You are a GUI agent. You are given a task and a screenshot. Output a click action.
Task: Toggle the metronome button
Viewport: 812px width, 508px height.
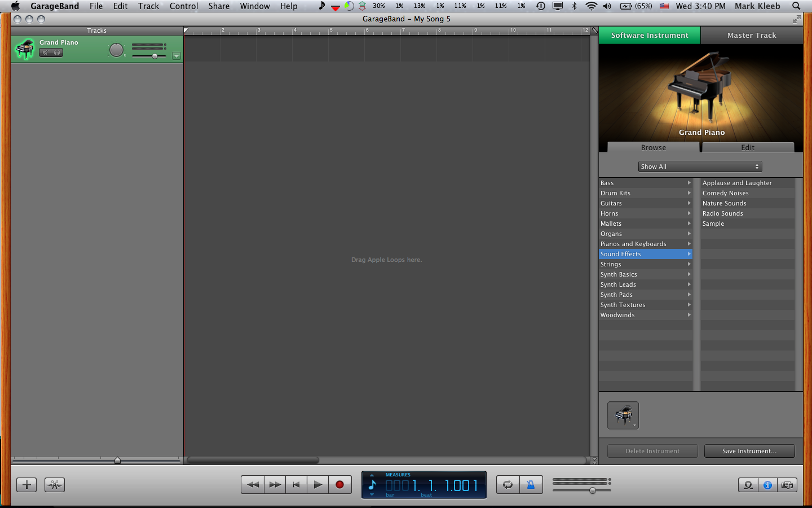coord(531,485)
